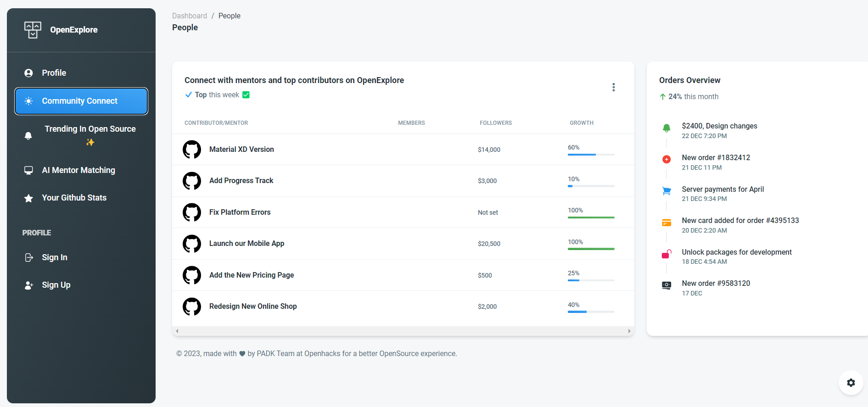This screenshot has height=407, width=868.
Task: Click the left arrow of the table scrollbar
Action: 177,331
